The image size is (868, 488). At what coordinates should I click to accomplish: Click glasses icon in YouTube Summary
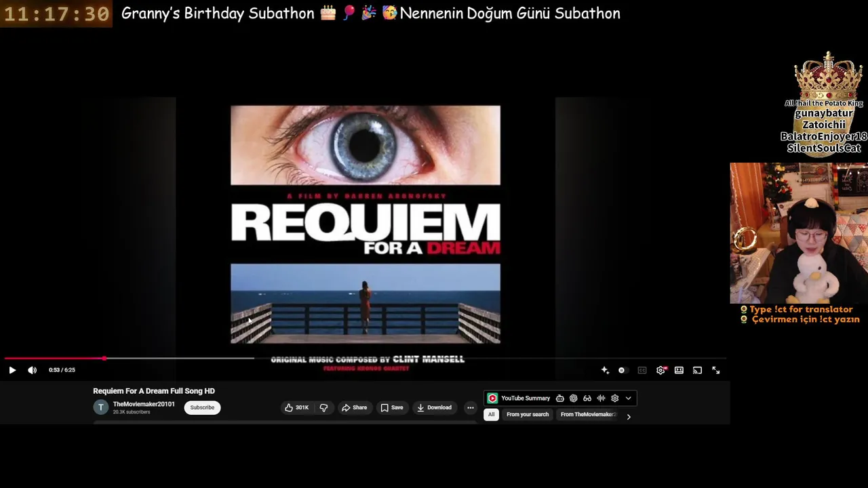tap(587, 399)
